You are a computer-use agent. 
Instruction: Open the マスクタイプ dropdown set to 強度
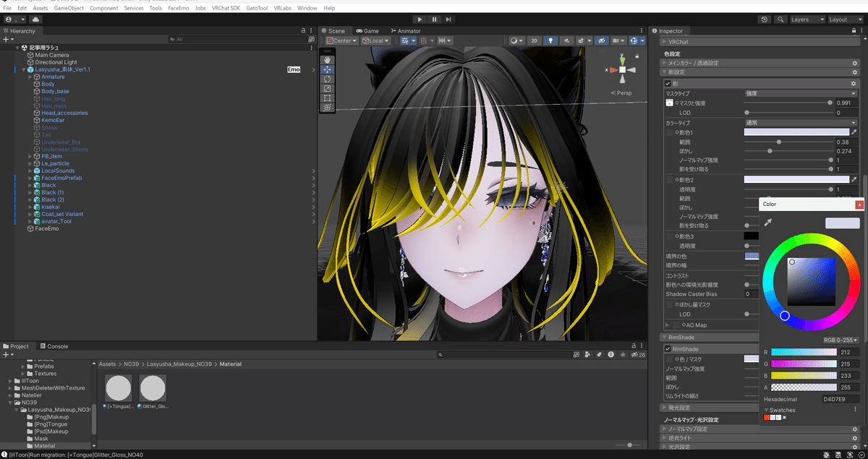(801, 93)
